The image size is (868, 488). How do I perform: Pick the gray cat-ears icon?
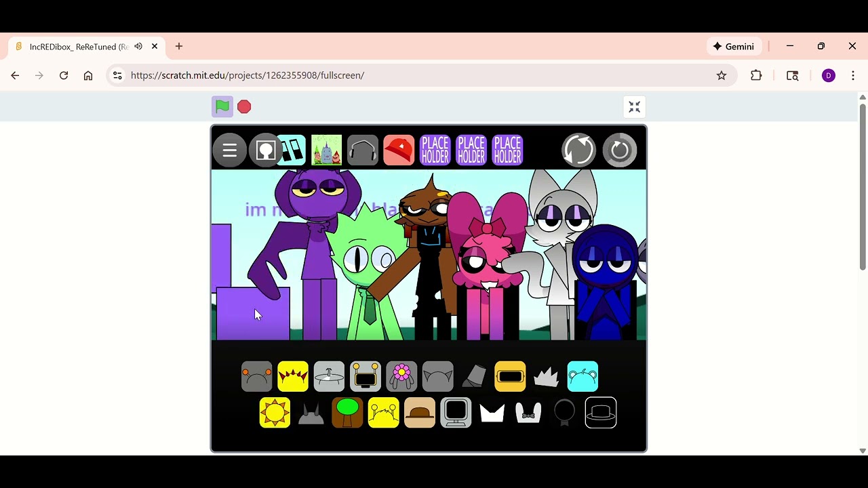click(437, 376)
